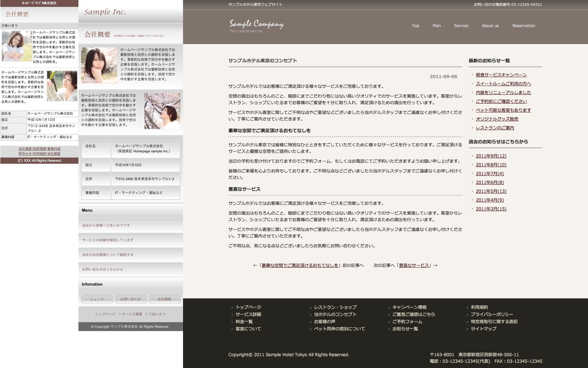Viewport: 588px width, 368px height.
Task: Click the Sample Company logo
Action: tap(256, 25)
